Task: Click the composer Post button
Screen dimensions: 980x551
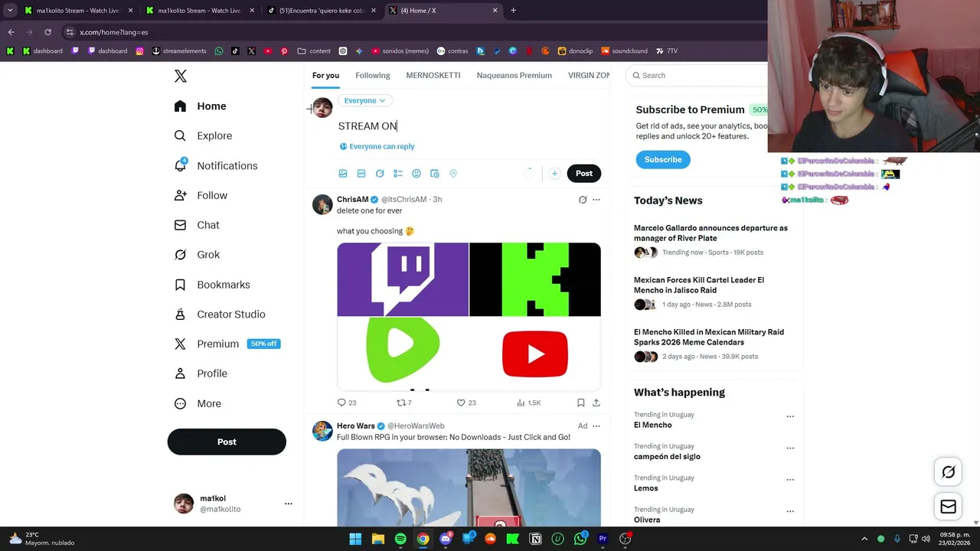Action: 584,174
